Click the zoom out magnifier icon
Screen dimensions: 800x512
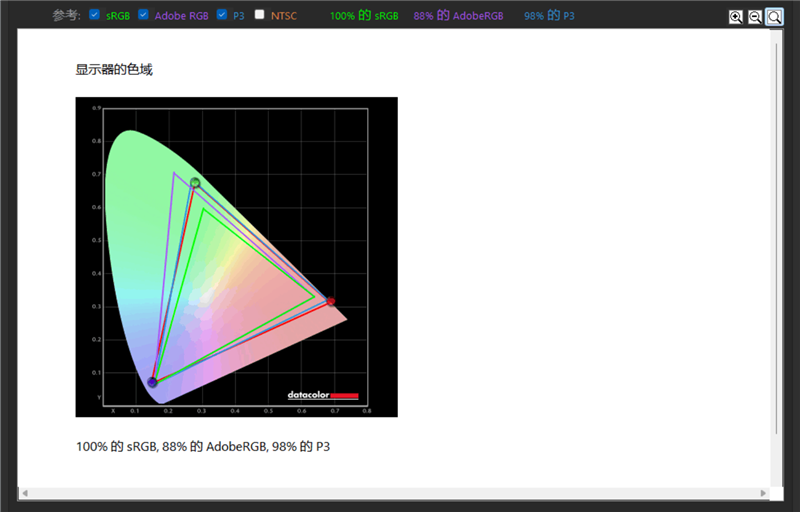click(755, 17)
